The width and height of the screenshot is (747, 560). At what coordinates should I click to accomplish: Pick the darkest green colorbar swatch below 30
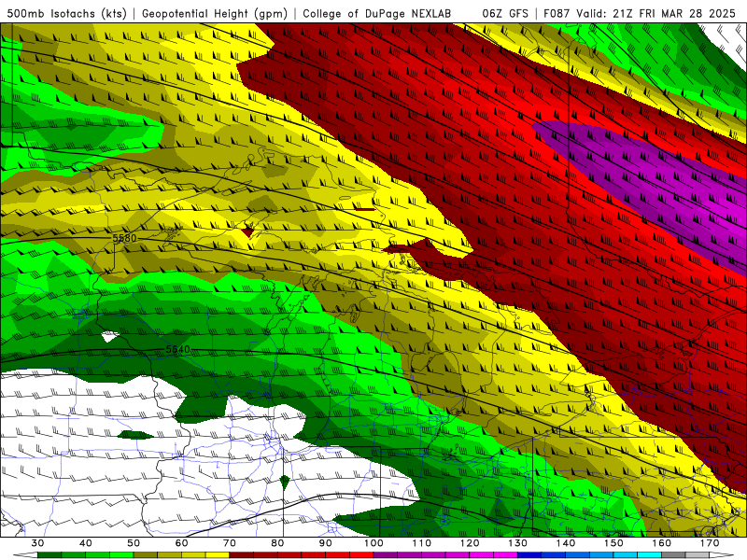coord(49,555)
